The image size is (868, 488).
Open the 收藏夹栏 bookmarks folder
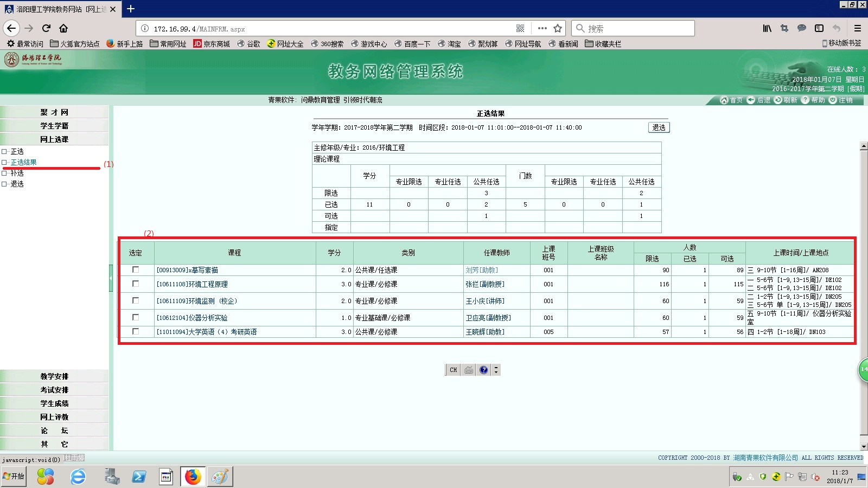(604, 43)
